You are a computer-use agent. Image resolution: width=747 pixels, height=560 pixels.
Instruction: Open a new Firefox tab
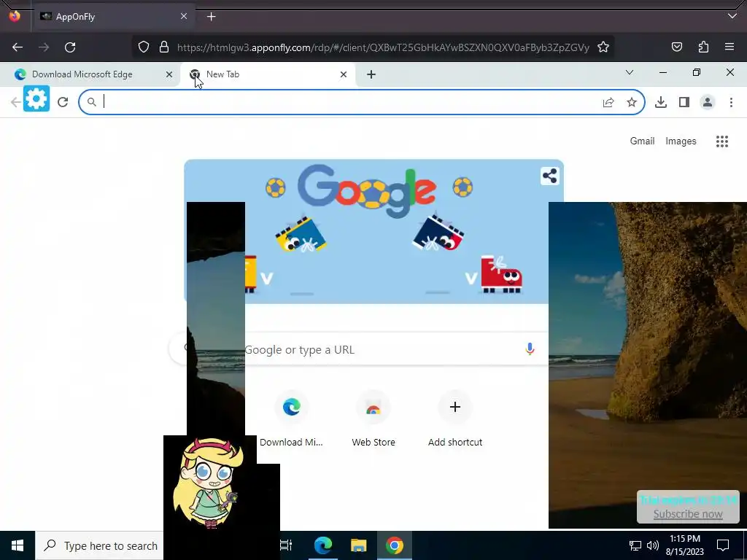pyautogui.click(x=211, y=17)
